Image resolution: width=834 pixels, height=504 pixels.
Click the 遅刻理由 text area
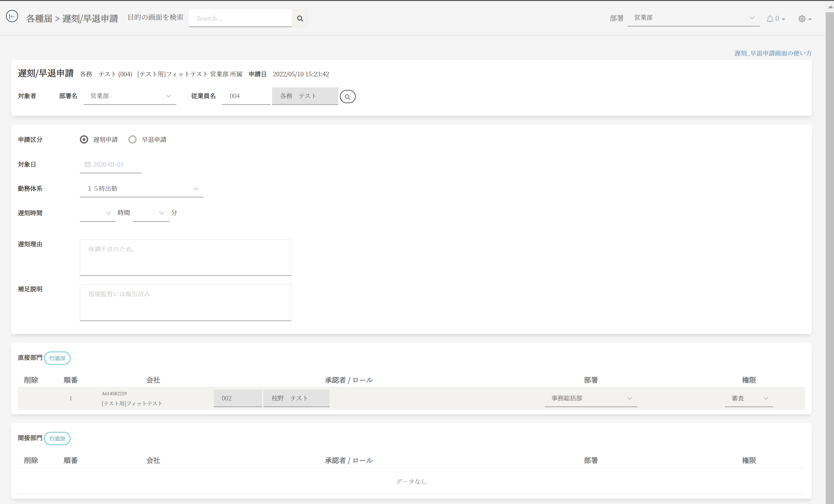(185, 258)
